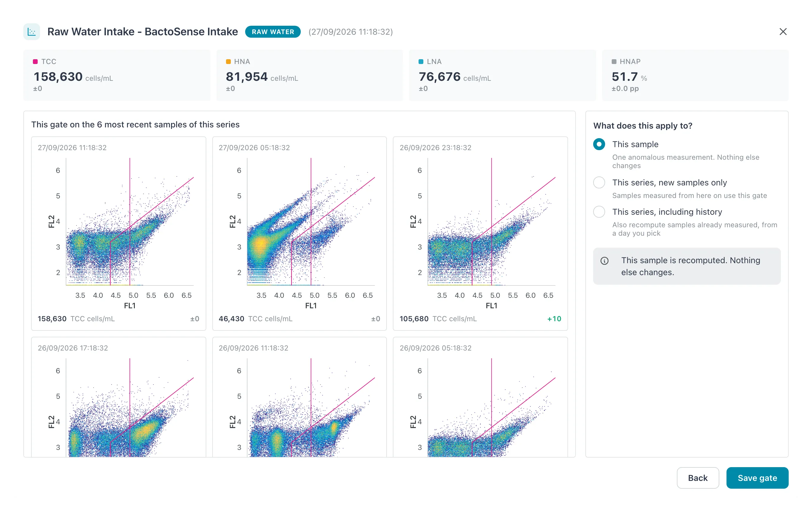Click the 46,430 TCC cells/mL value
The height and width of the screenshot is (512, 812).
231,319
